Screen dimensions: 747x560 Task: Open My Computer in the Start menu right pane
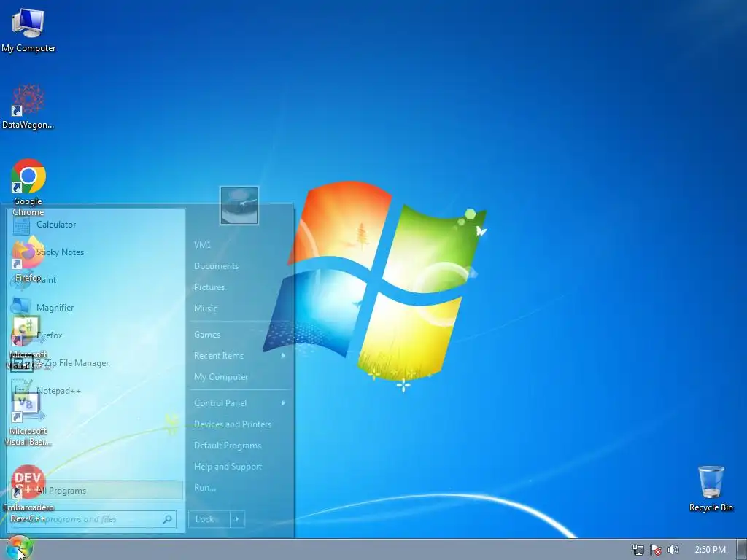(220, 377)
